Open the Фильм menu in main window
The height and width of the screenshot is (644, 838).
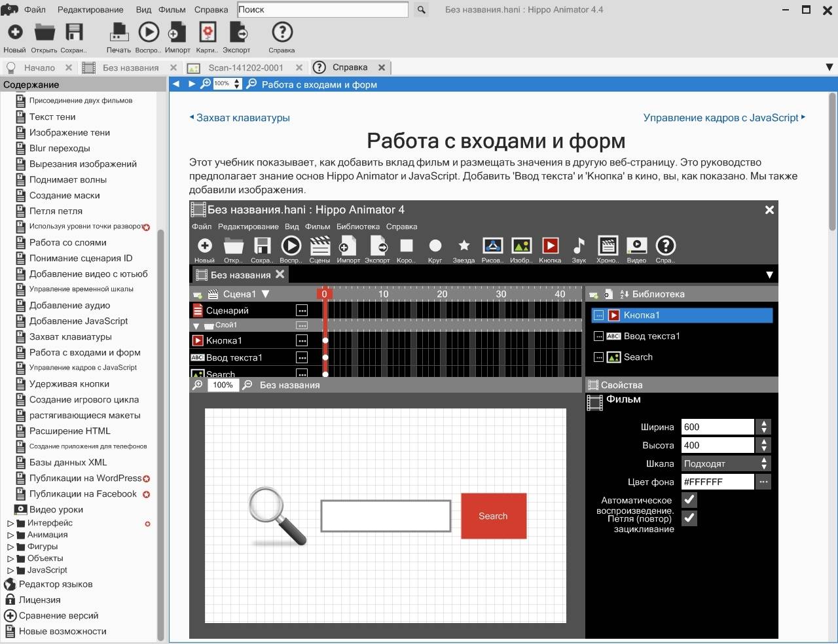(x=172, y=10)
